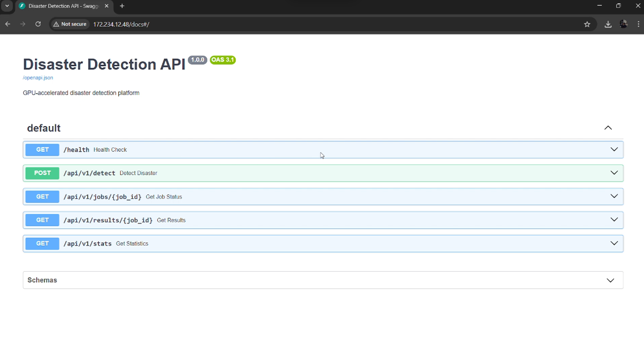The height and width of the screenshot is (359, 644).
Task: Open the /openapi.json link
Action: click(38, 78)
